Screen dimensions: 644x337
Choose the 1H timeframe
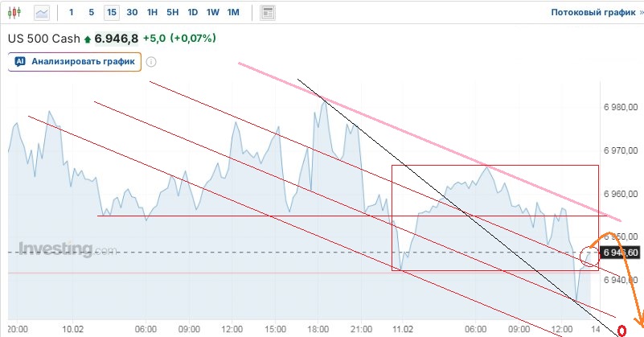152,13
